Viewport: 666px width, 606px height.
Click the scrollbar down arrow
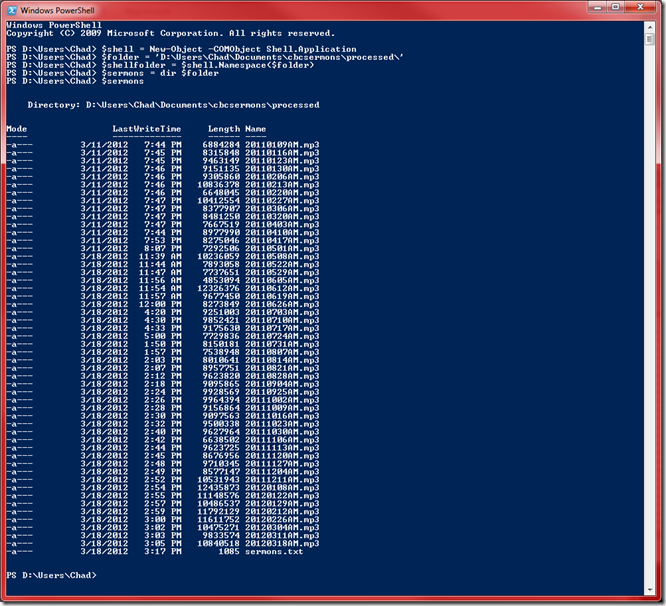(649, 590)
